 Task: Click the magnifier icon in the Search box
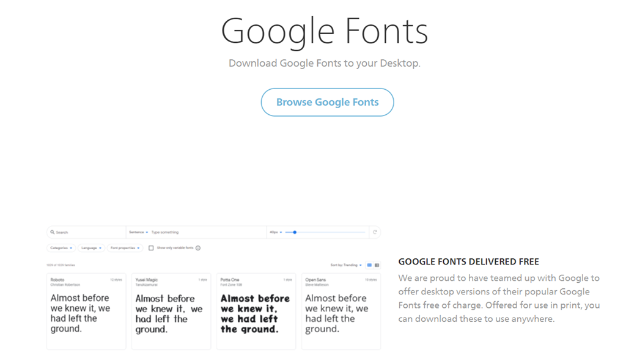[53, 232]
